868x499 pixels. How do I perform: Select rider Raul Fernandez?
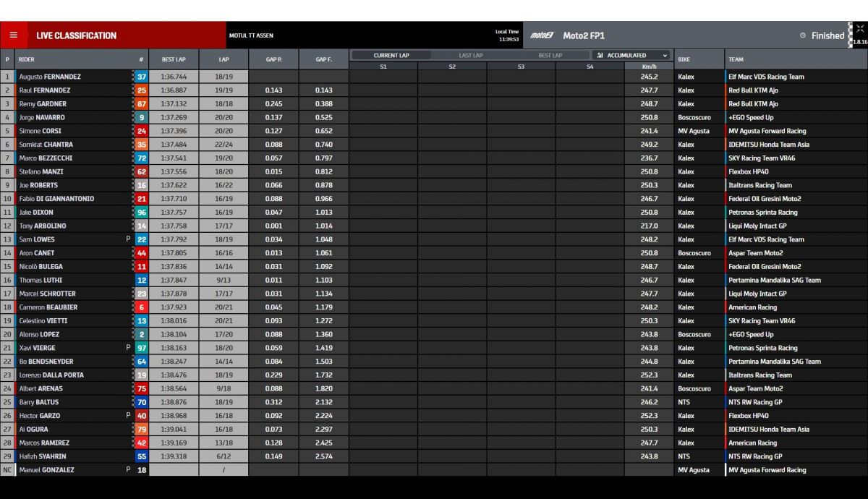[x=45, y=90]
